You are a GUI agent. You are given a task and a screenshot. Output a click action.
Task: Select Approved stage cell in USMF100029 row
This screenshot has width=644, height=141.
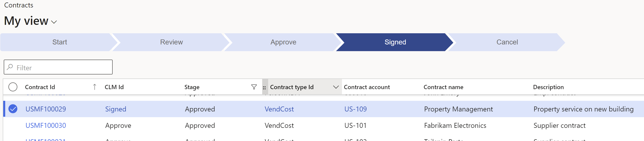click(x=200, y=109)
